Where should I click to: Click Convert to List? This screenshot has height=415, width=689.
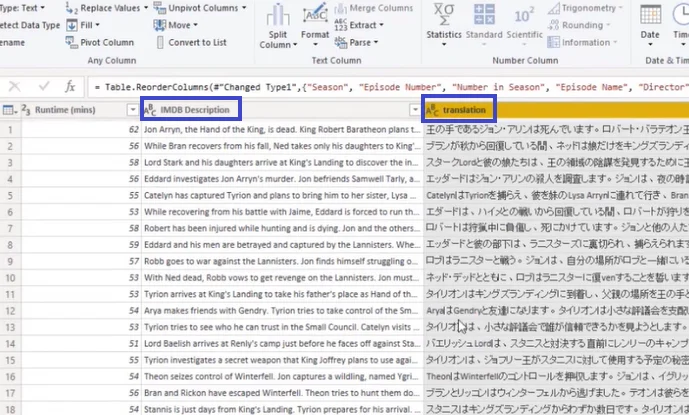(191, 42)
